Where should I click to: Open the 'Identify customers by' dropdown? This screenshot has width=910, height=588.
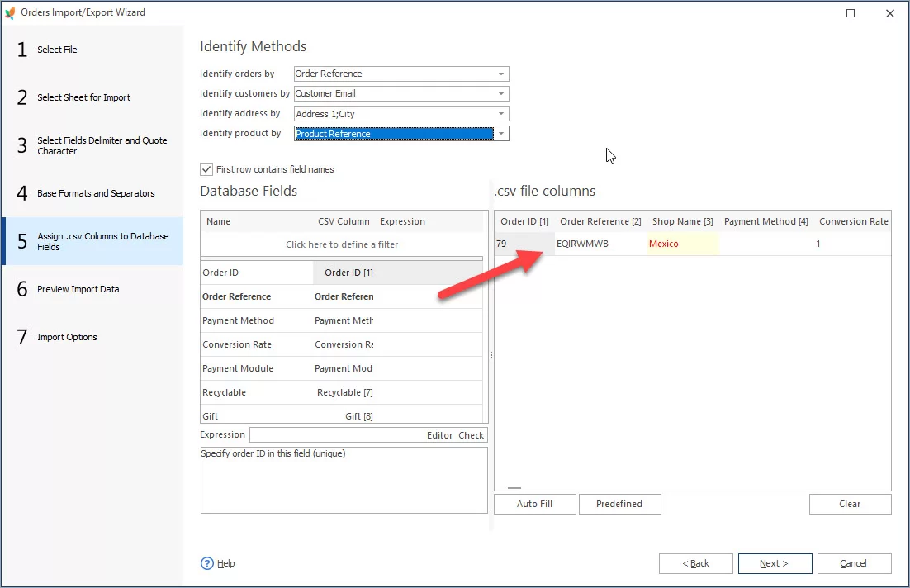click(x=500, y=93)
